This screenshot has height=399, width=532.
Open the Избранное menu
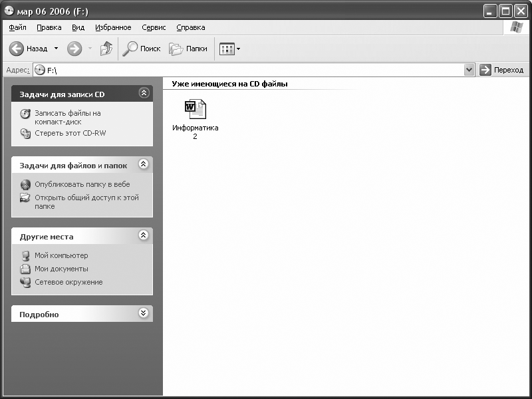[x=113, y=27]
